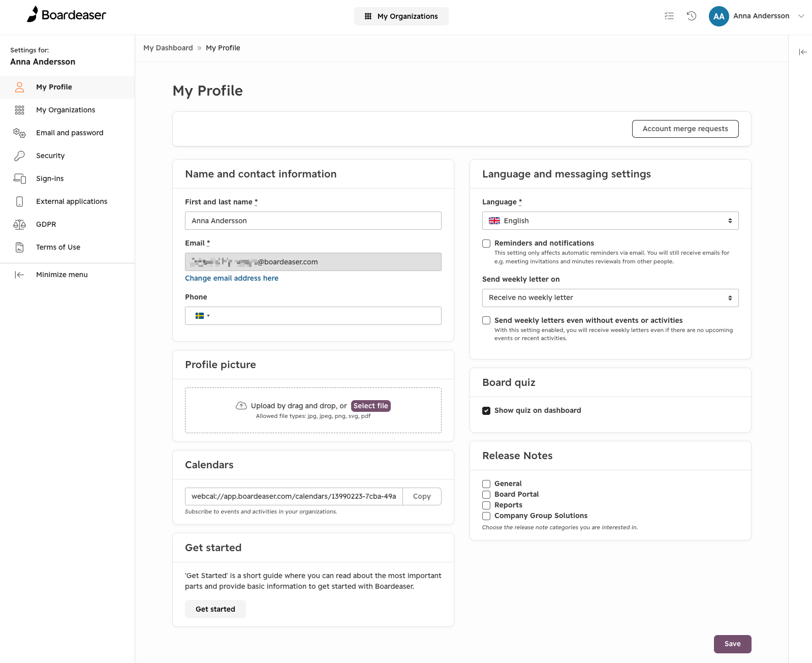Open the task checklist icon in header
This screenshot has height=663, width=812.
coord(669,16)
